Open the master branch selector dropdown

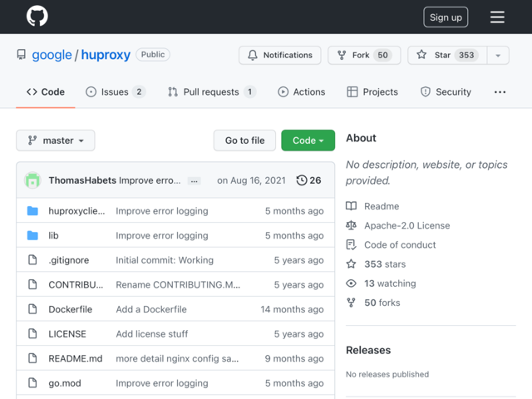click(x=56, y=140)
